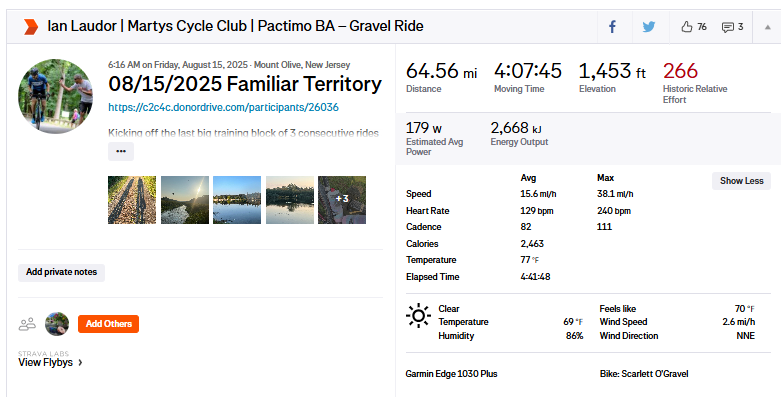Collapse the activity header with up arrow

click(768, 27)
